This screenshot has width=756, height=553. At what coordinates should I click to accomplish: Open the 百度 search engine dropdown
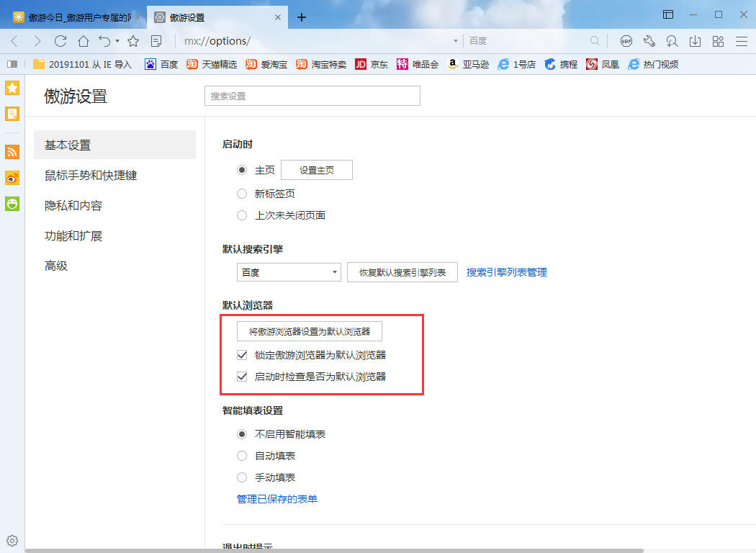(288, 272)
